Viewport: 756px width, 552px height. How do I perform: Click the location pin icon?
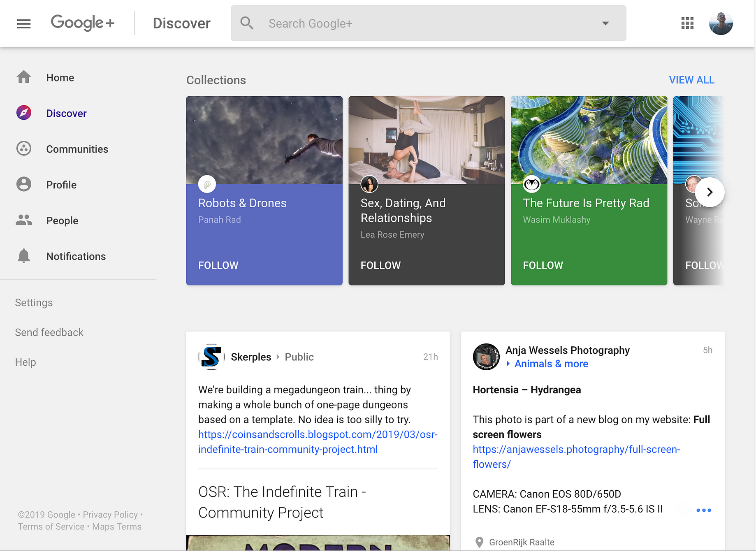click(479, 542)
